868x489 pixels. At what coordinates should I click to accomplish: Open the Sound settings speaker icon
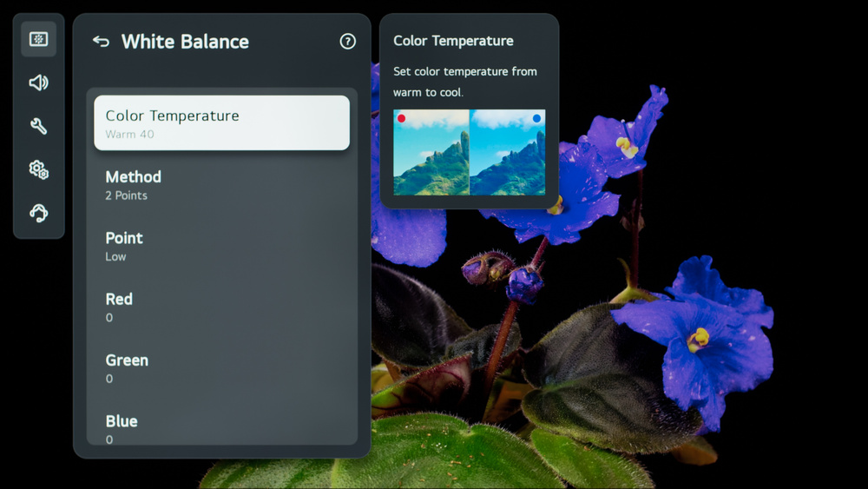click(38, 83)
